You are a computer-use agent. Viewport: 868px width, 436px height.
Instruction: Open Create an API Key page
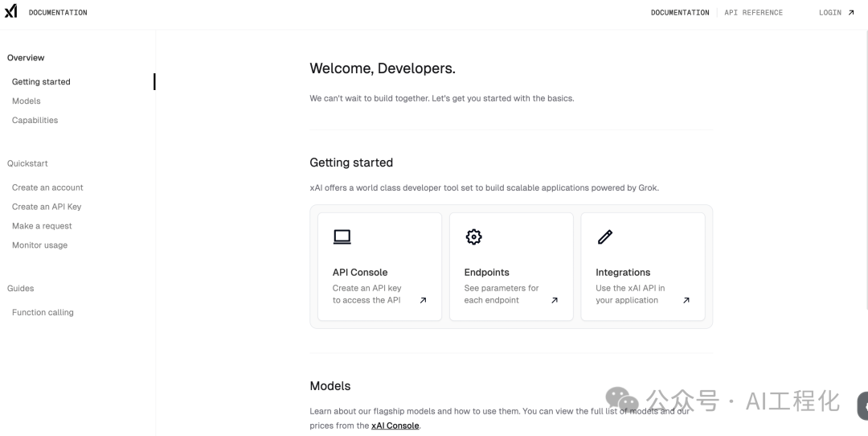[47, 207]
